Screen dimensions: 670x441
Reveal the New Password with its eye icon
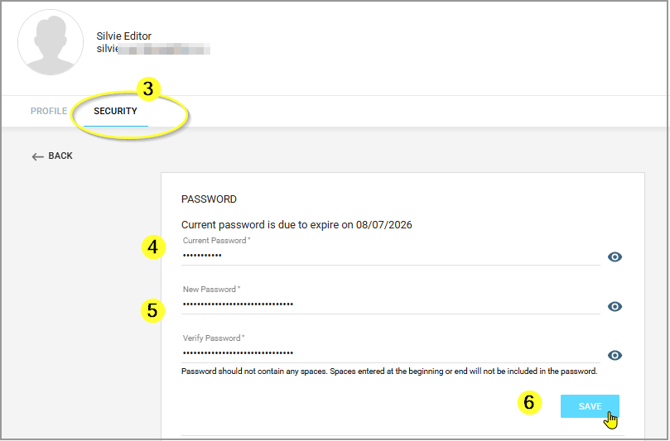615,306
